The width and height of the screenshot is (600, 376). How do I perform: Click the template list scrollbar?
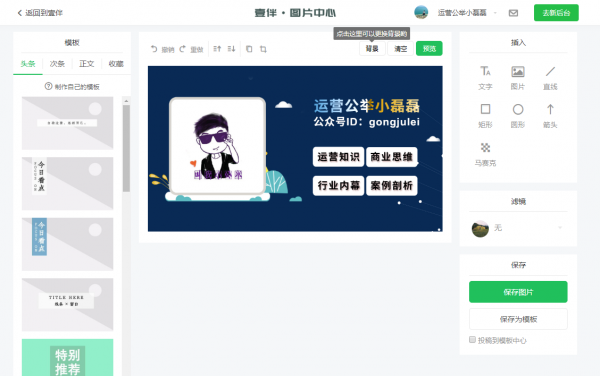(126, 148)
